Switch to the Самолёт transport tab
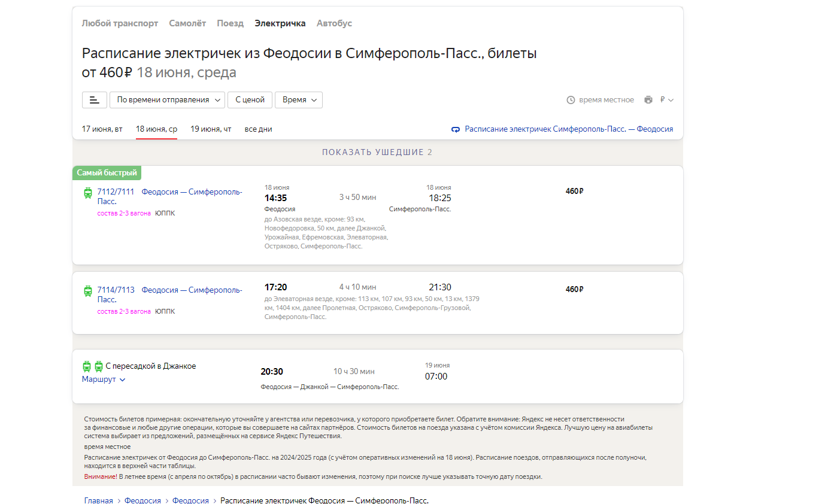This screenshot has height=504, width=837. [x=187, y=23]
